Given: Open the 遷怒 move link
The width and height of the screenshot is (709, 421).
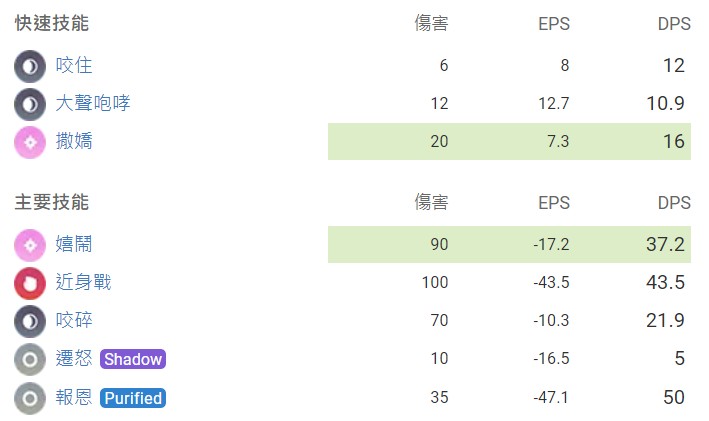Looking at the screenshot, I should (x=74, y=359).
